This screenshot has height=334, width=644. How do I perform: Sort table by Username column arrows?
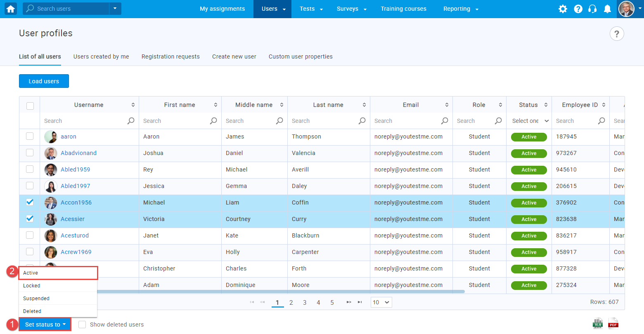click(x=133, y=105)
